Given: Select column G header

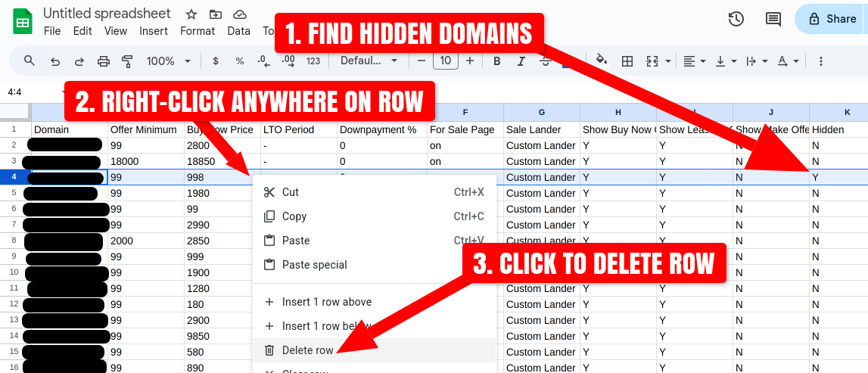Looking at the screenshot, I should (x=541, y=112).
